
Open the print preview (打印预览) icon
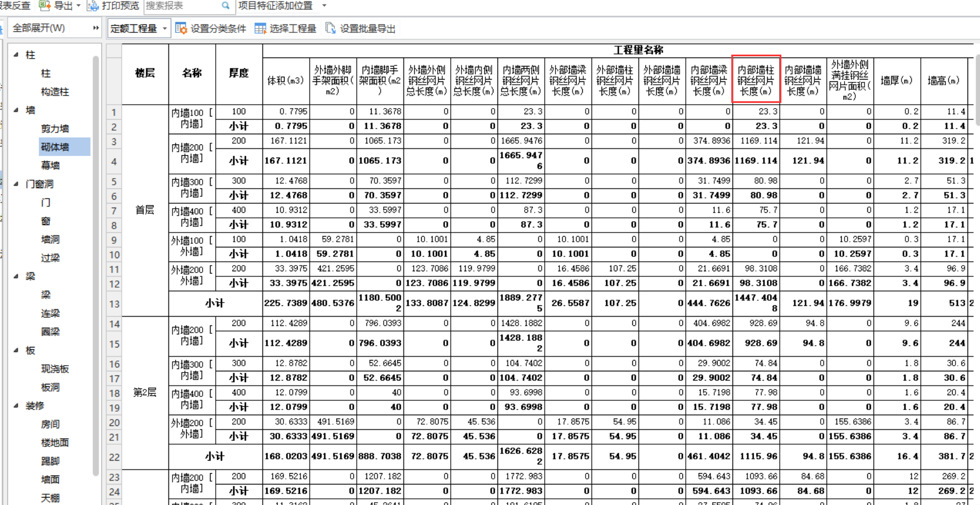click(x=93, y=6)
